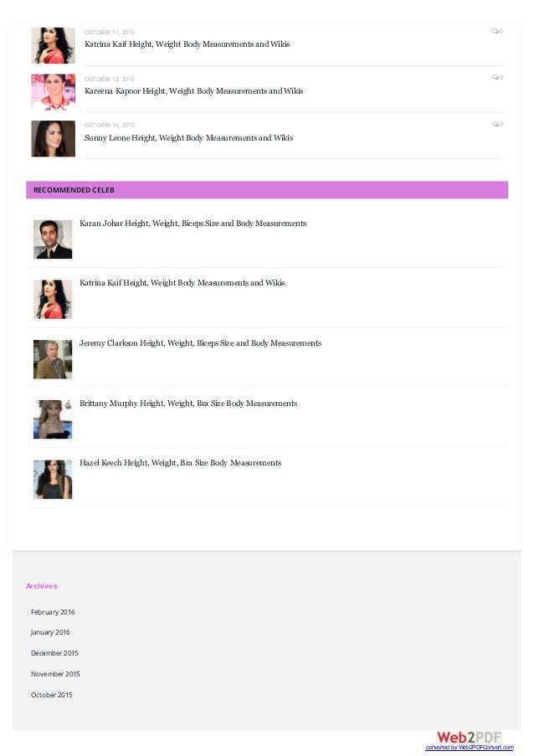Viewport: 534px width, 756px height.
Task: Click Sunny Leone post thumbnail
Action: [x=53, y=139]
